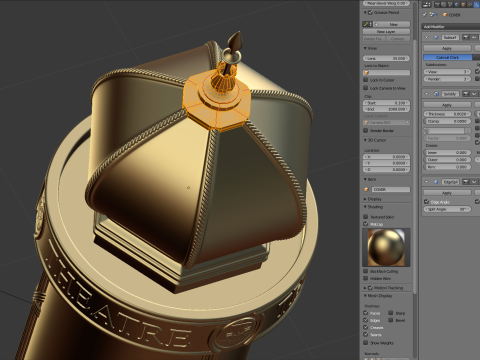Switch to Render properties tab icon
The image size is (480, 360).
point(437,4)
